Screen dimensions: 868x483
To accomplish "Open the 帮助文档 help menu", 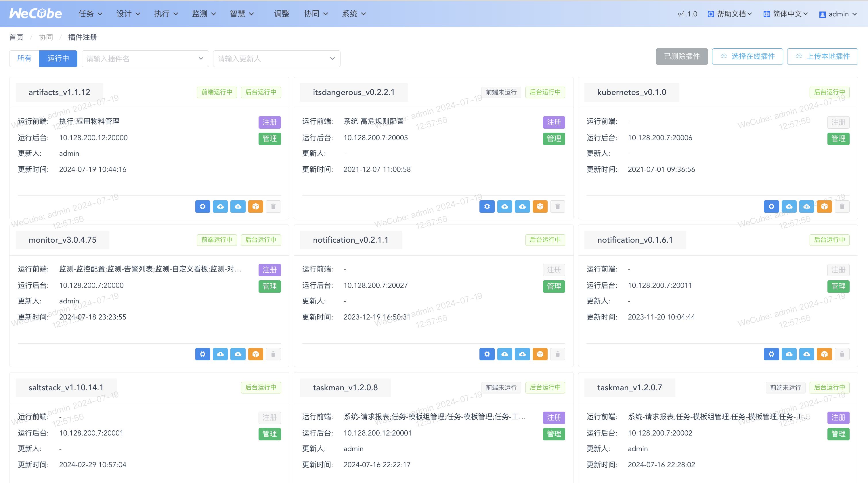I will 729,14.
